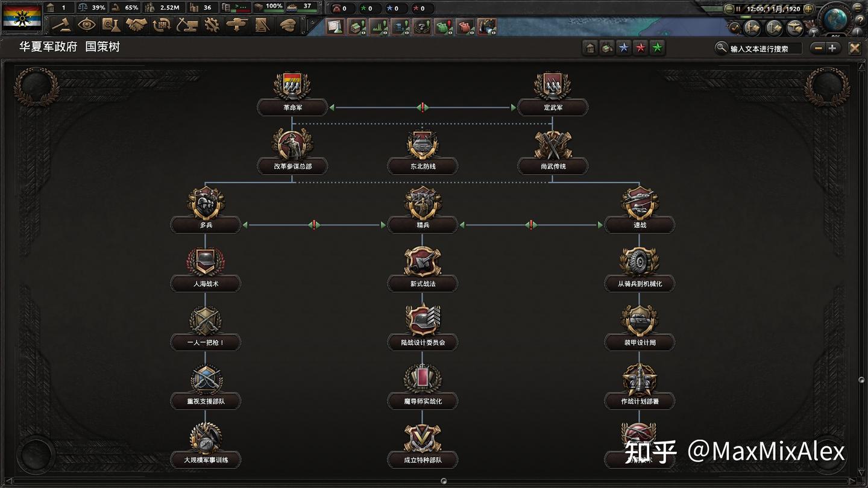Viewport: 868px width, 488px height.
Task: Click the horizontal scrollbar handle
Action: [x=444, y=481]
